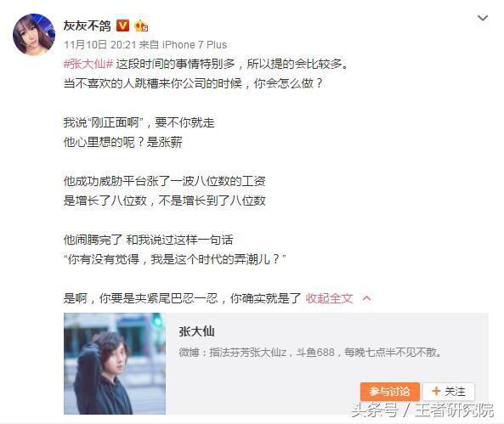Image resolution: width=504 pixels, height=424 pixels.
Task: Click the 参与讨论 orange button
Action: coord(390,392)
